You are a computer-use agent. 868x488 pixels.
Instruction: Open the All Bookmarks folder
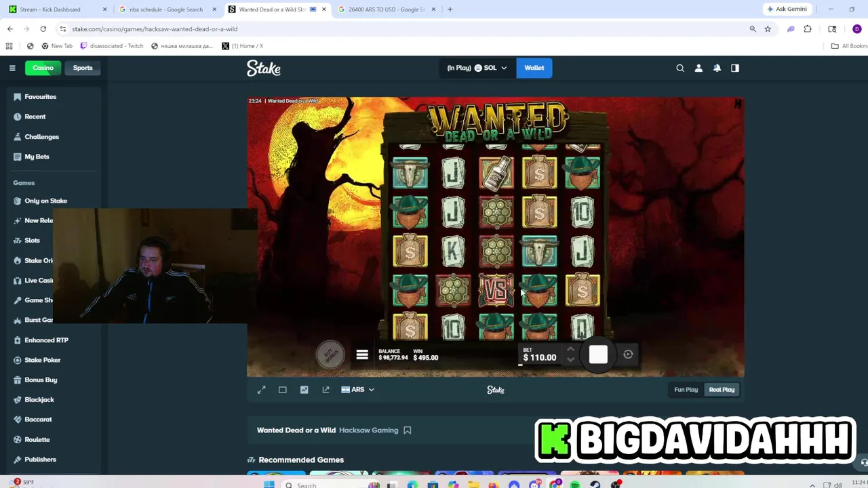coord(849,46)
